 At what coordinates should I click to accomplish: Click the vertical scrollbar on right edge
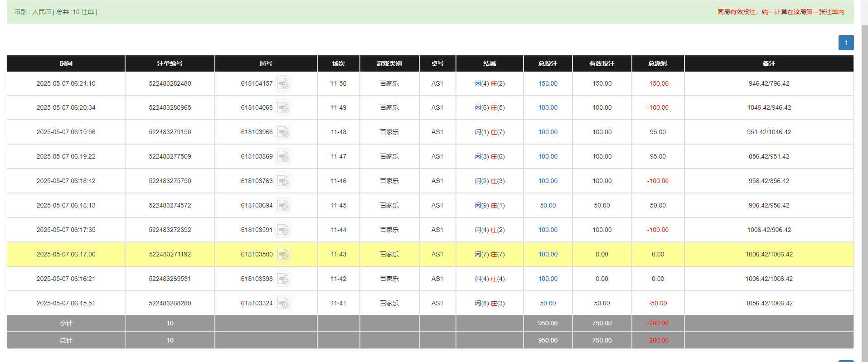(x=864, y=181)
